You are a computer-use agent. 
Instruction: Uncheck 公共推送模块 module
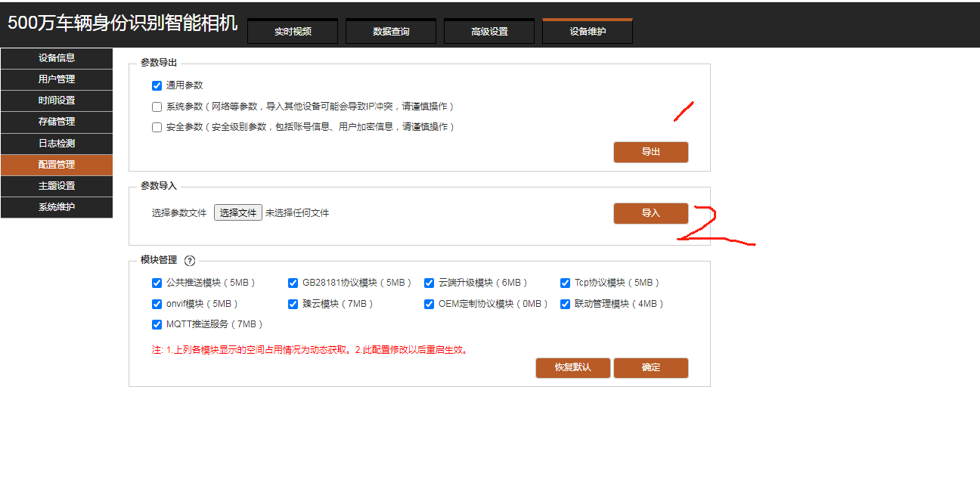coord(157,283)
